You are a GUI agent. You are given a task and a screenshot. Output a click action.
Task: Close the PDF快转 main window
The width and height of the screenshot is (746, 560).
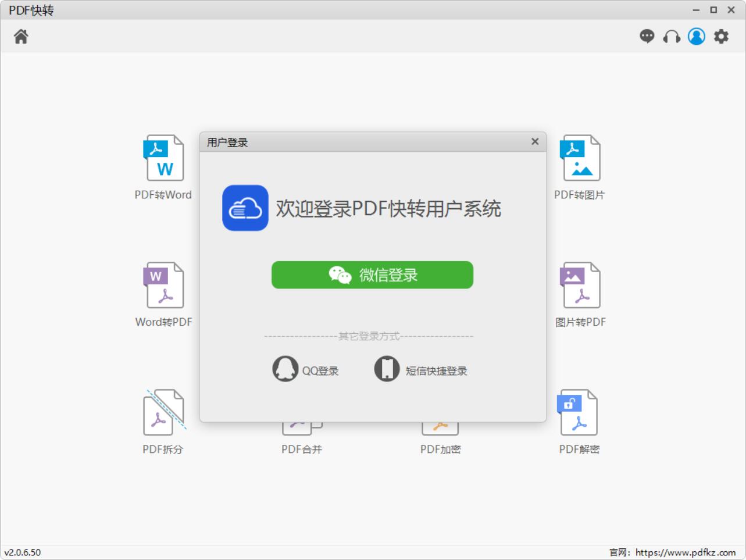[x=731, y=10]
